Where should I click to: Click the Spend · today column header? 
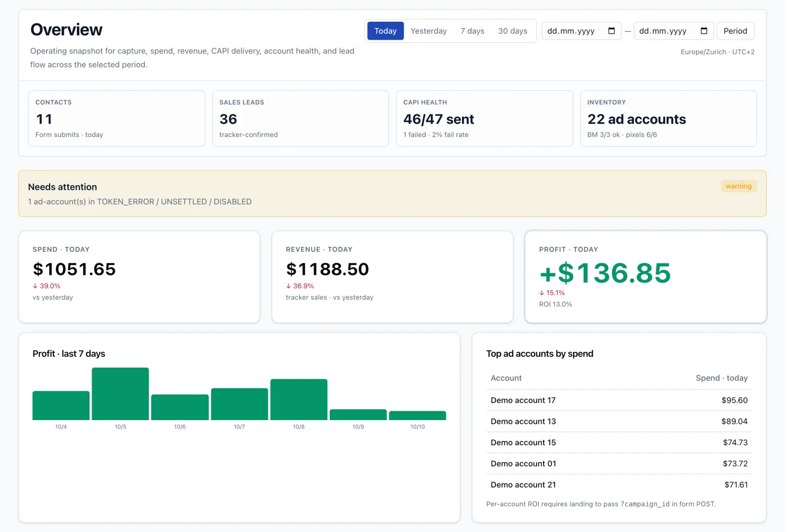click(722, 378)
